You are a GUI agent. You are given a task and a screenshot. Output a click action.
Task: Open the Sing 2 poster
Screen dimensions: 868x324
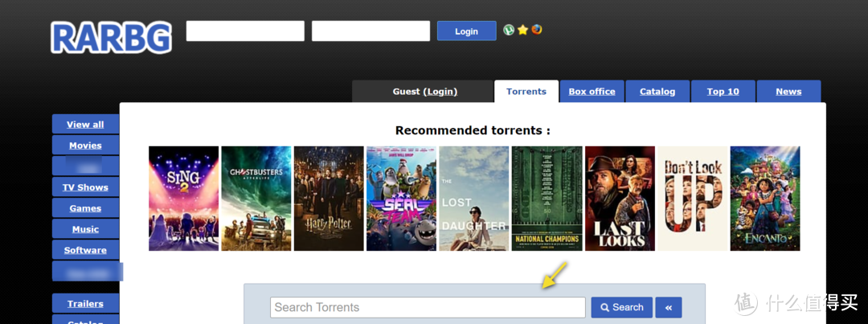pos(184,199)
